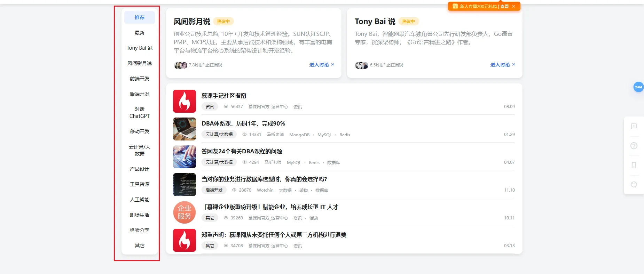Image resolution: width=644 pixels, height=274 pixels.
Task: Select the 推荐 category tab
Action: coord(140,17)
